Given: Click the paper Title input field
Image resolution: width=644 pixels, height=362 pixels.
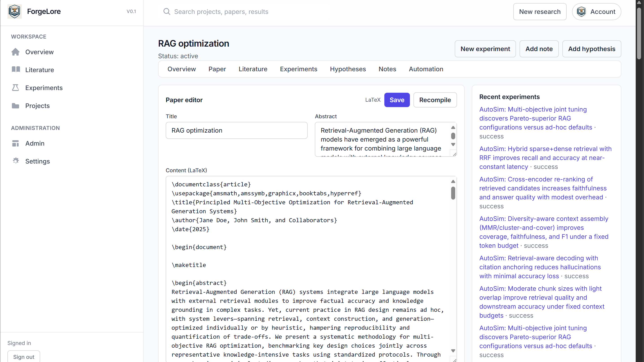Looking at the screenshot, I should 236,130.
